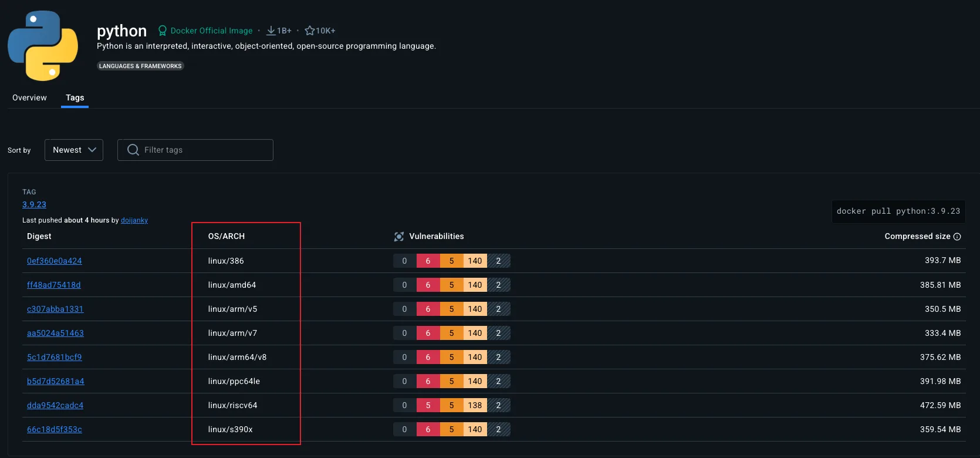This screenshot has height=458, width=980.
Task: Click the Vulnerabilities scan icon
Action: point(399,237)
